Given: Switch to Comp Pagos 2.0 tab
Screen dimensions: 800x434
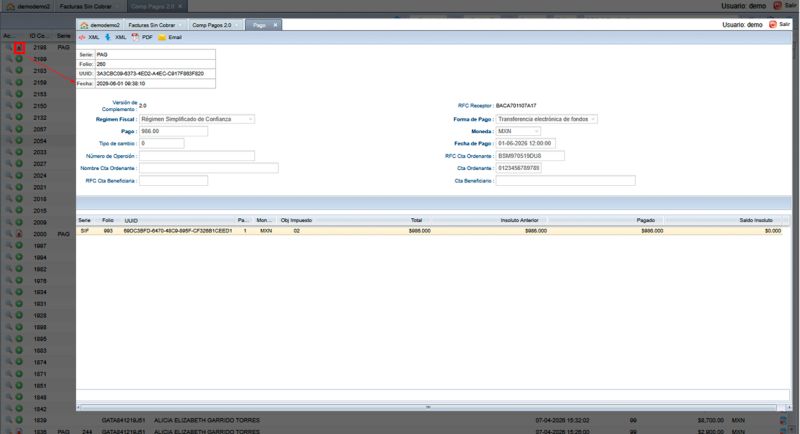Looking at the screenshot, I should click(215, 25).
